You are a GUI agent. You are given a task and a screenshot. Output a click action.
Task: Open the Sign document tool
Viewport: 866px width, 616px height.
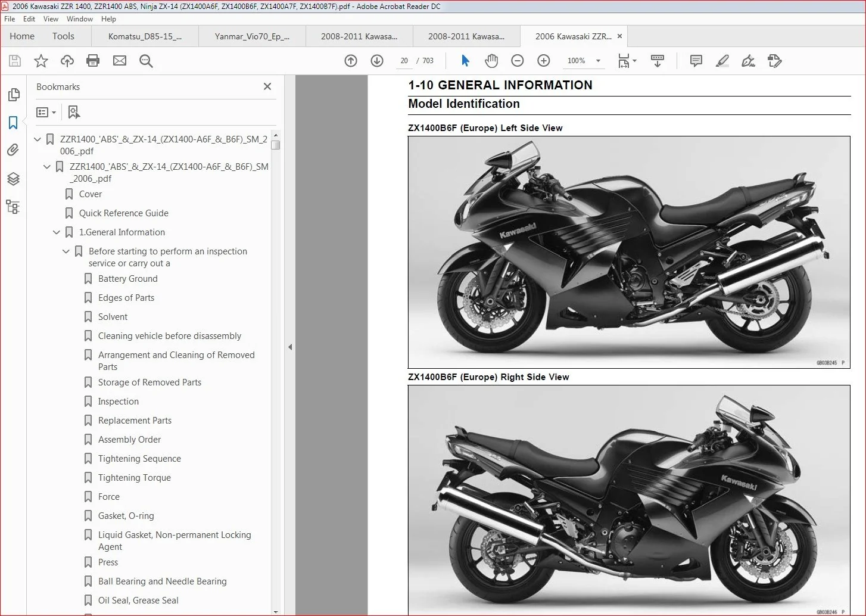pos(748,61)
